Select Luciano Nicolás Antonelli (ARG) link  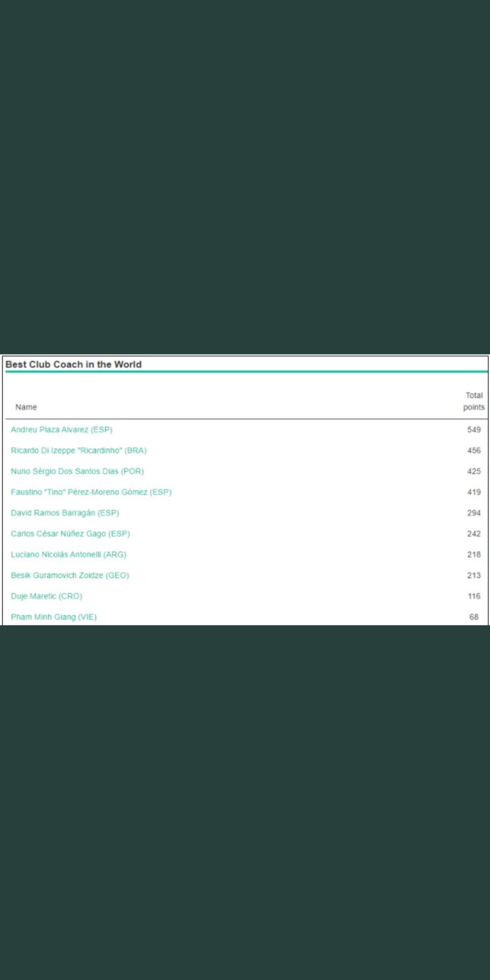tap(68, 555)
